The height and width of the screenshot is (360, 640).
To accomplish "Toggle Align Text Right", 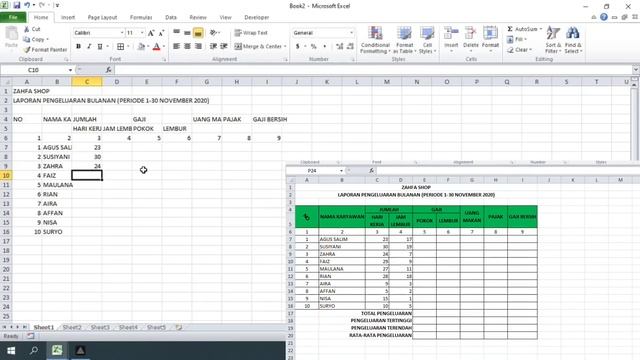I will pyautogui.click(x=198, y=47).
